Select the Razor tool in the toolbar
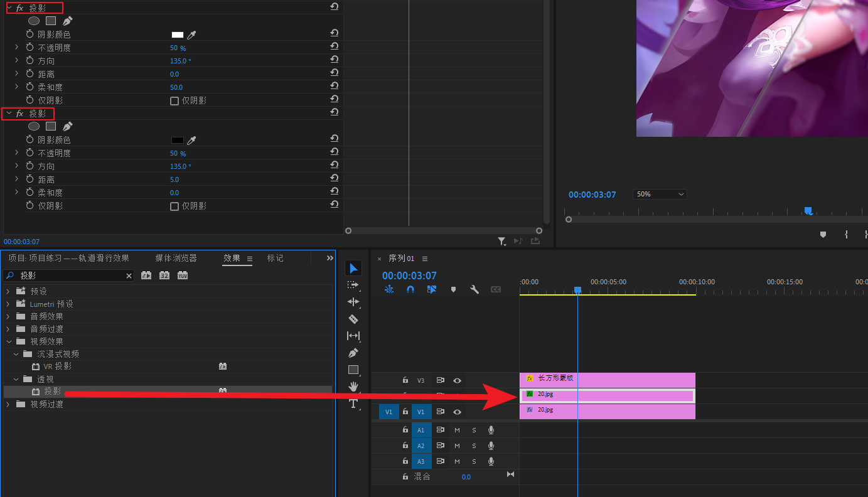The height and width of the screenshot is (497, 868). [353, 319]
